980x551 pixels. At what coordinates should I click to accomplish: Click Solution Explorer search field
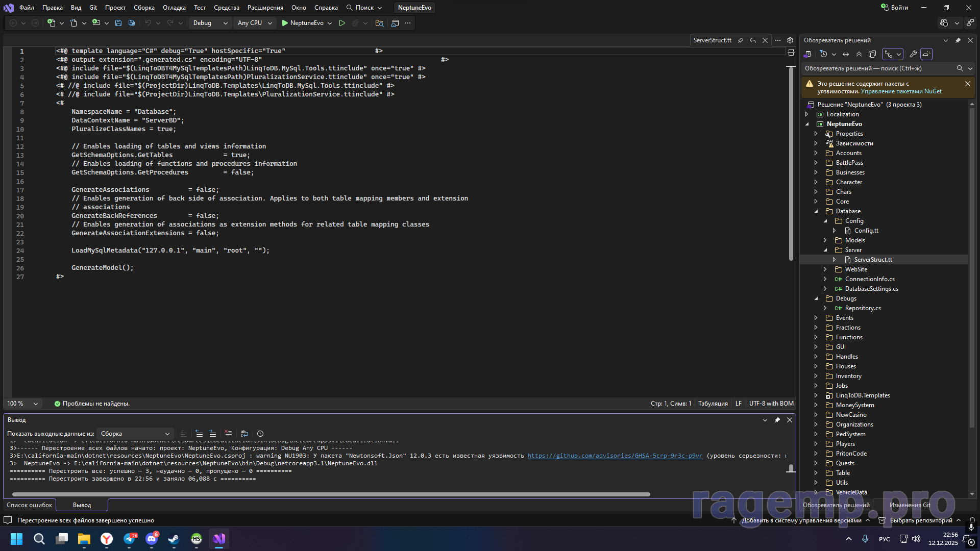tap(878, 68)
